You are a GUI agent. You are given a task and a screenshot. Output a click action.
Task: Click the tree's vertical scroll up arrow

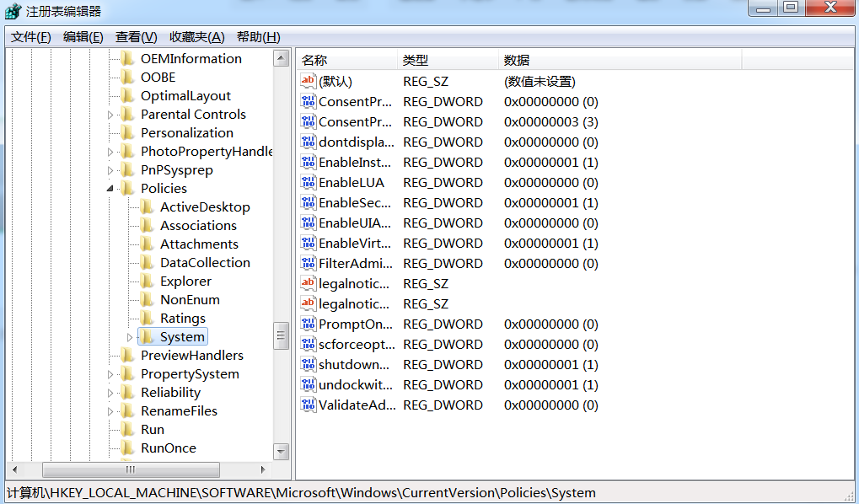pos(282,58)
